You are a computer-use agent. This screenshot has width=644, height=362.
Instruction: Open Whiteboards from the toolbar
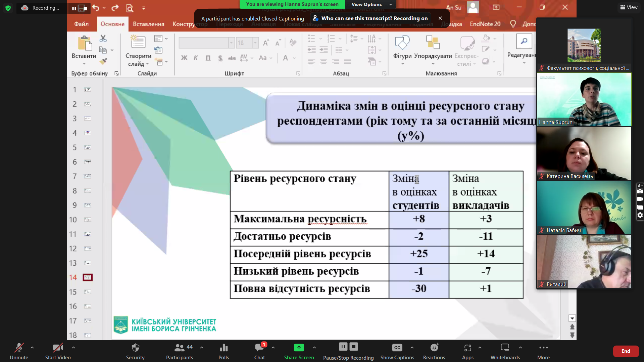click(x=505, y=351)
